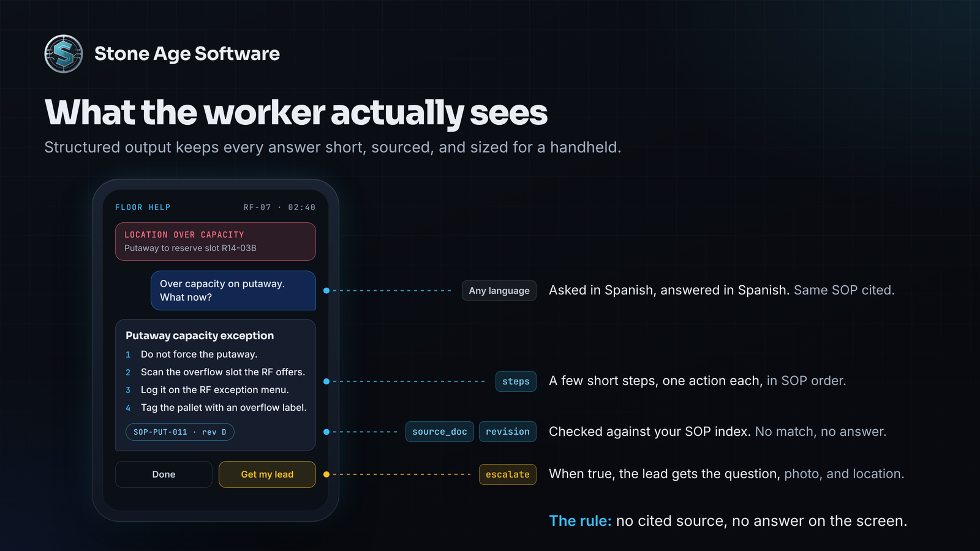The image size is (980, 551).
Task: Select step 'Scan the overflow slot the RF offers.'
Action: click(x=223, y=372)
